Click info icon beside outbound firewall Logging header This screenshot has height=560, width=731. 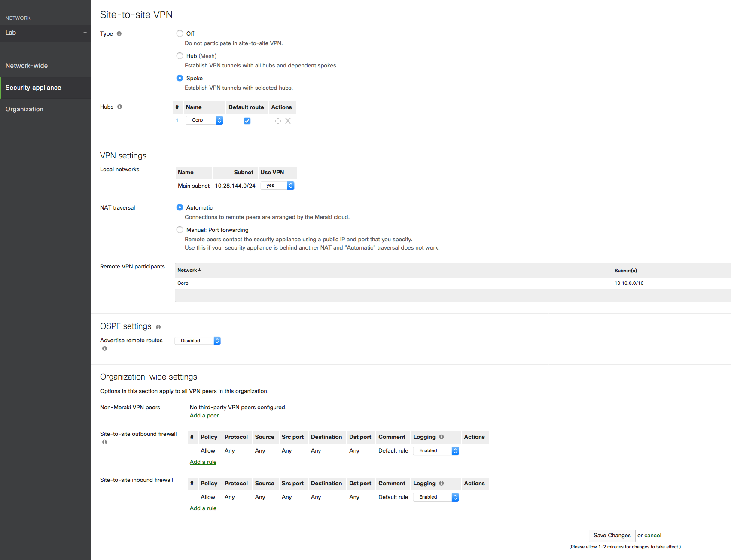pyautogui.click(x=441, y=437)
